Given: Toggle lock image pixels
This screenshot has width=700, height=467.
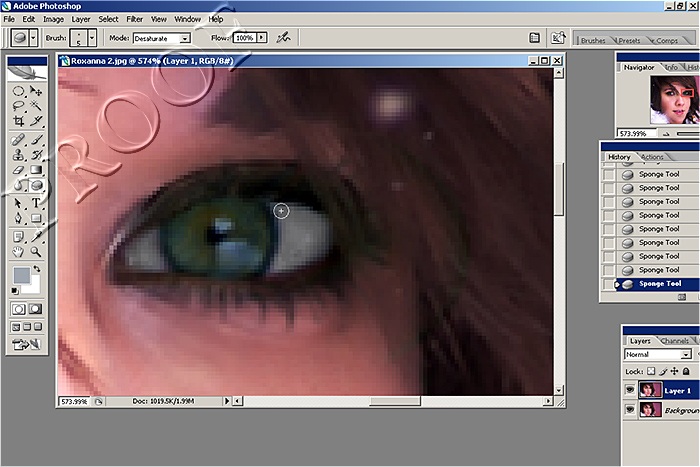Looking at the screenshot, I should pos(663,371).
